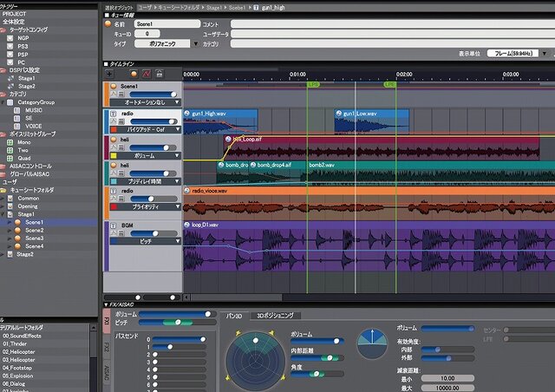Switch to the Pan3D tab
The image size is (555, 392).
(x=234, y=315)
